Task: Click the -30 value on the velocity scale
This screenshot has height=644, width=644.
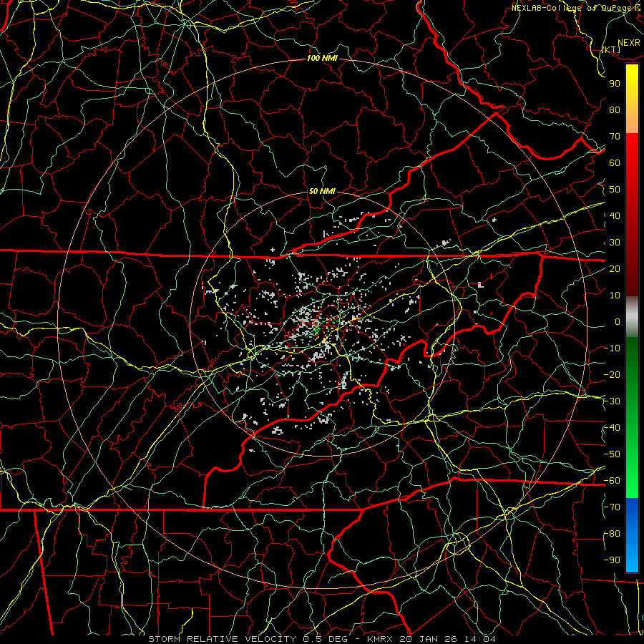Action: [612, 401]
